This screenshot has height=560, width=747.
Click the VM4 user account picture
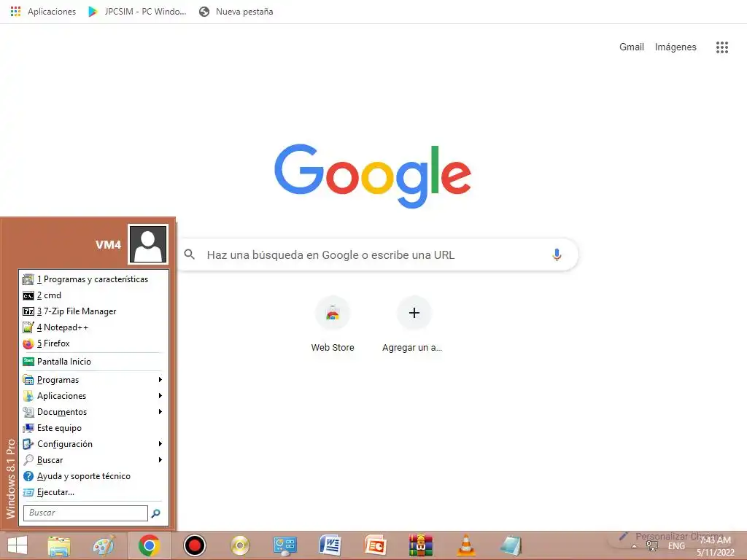click(x=148, y=244)
